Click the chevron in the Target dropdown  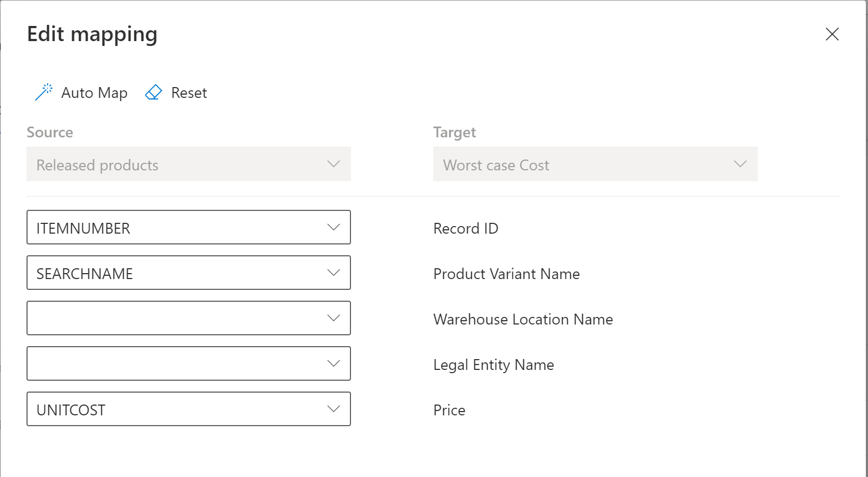click(x=740, y=164)
